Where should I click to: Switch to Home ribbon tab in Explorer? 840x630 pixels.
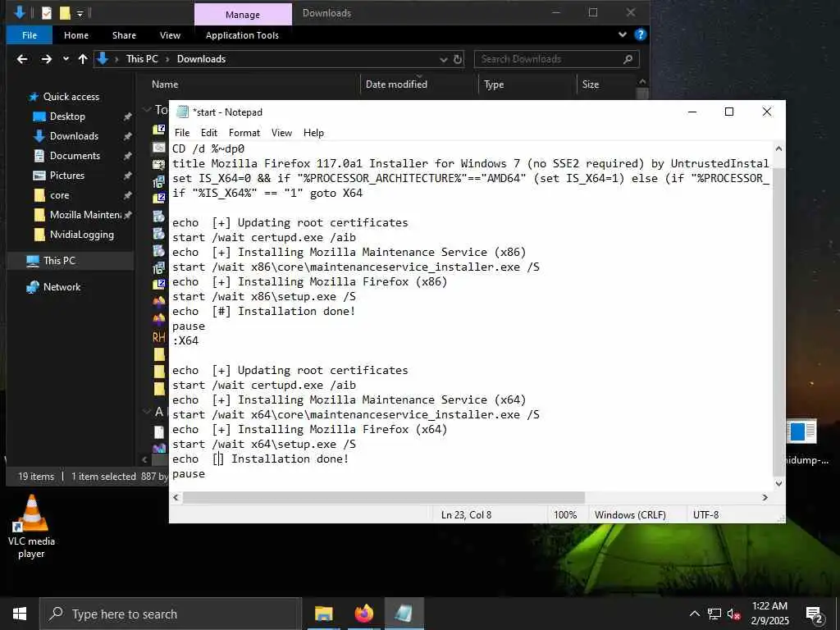click(x=76, y=35)
